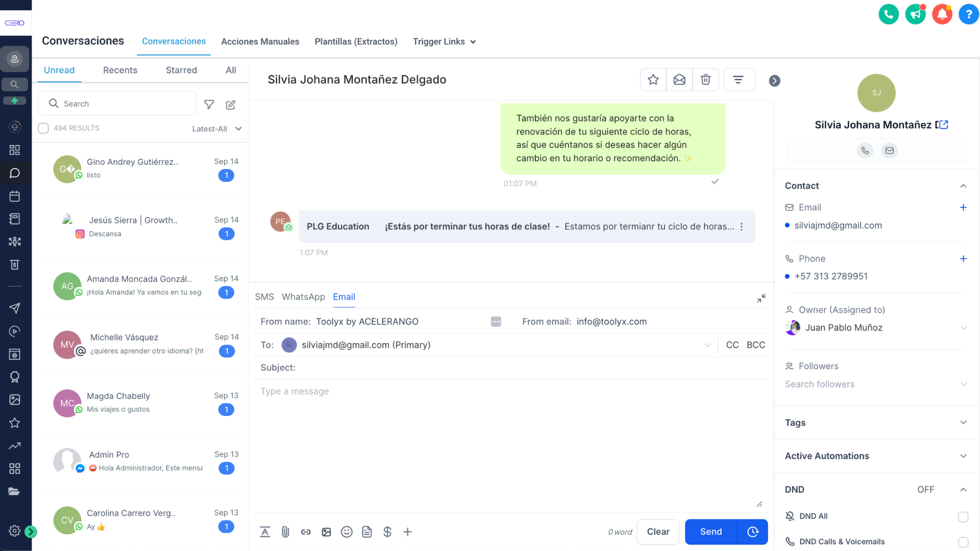Click the attach file paperclip icon
980x551 pixels.
pyautogui.click(x=285, y=532)
